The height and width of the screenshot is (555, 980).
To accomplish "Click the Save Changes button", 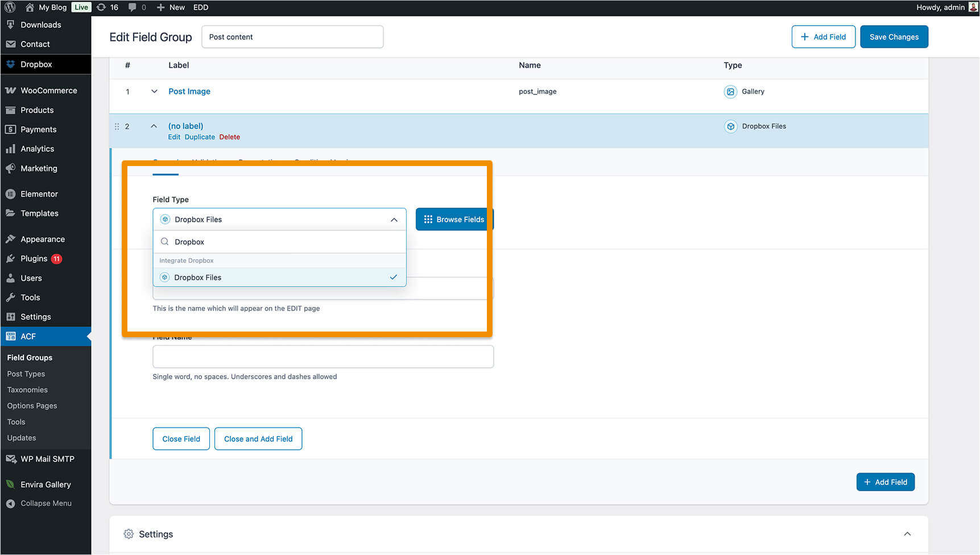I will [894, 37].
